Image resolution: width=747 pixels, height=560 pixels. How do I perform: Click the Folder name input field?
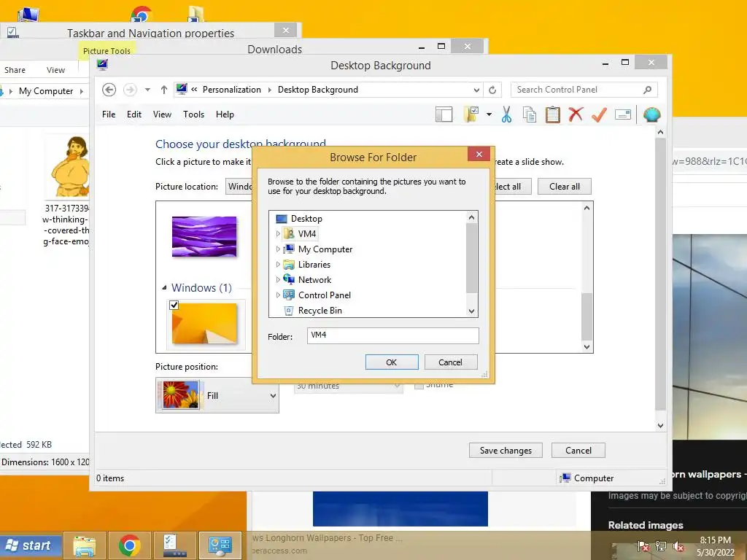pyautogui.click(x=392, y=335)
